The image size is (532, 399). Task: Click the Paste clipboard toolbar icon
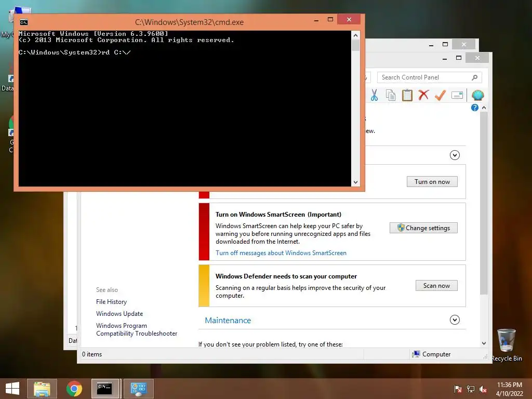(407, 96)
